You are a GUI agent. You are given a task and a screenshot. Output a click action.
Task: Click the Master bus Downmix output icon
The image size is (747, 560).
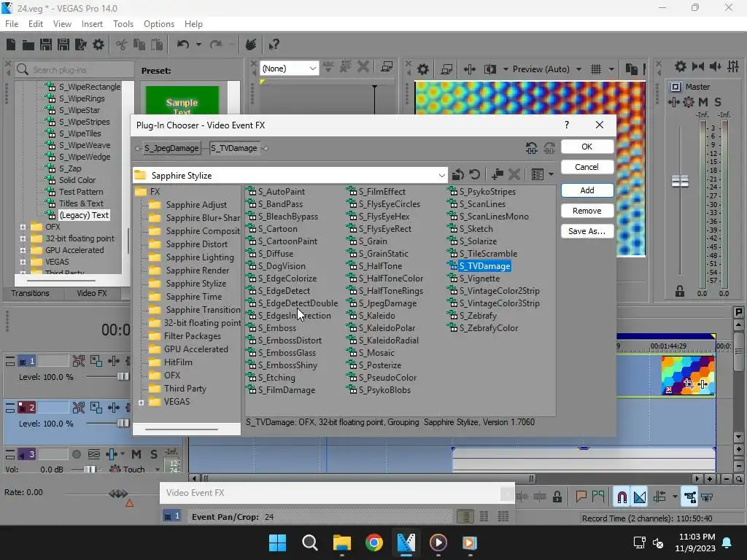(x=698, y=66)
